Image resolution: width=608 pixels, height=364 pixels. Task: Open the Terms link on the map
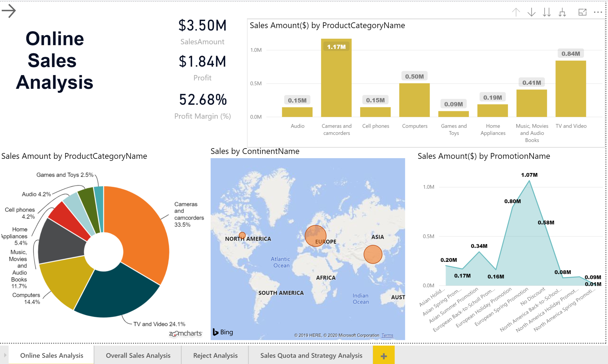[x=387, y=335]
